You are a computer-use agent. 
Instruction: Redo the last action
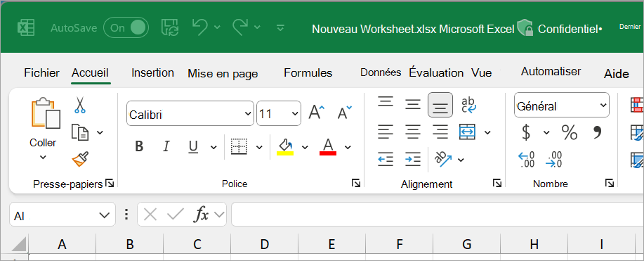pyautogui.click(x=240, y=27)
